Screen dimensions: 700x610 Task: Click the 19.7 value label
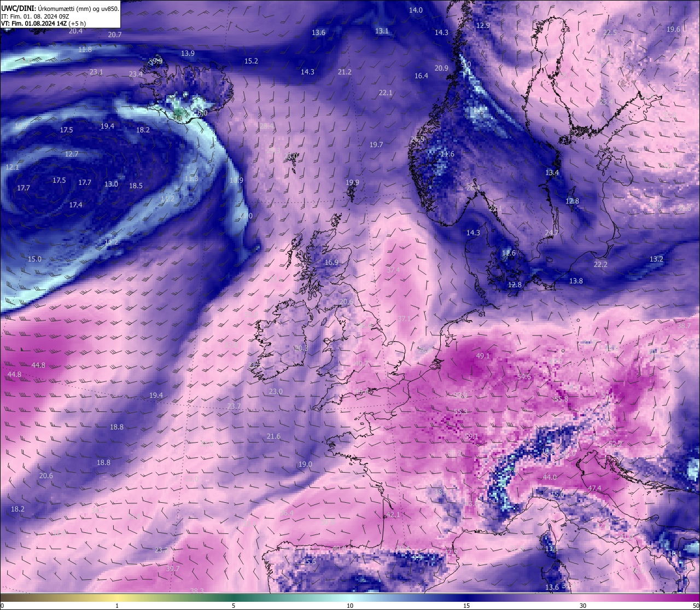[x=376, y=145]
